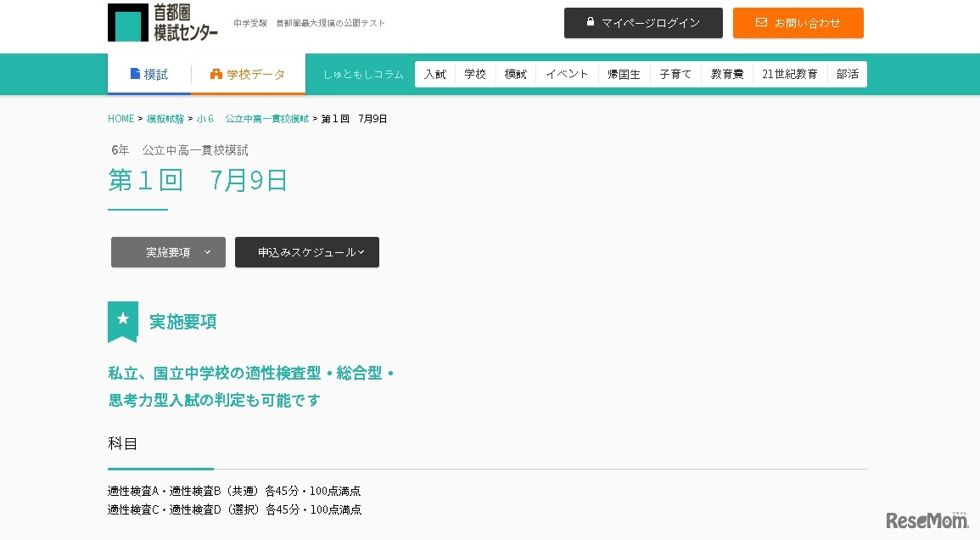Click the 第1回 7月9日 page title
980x540 pixels.
point(198,181)
